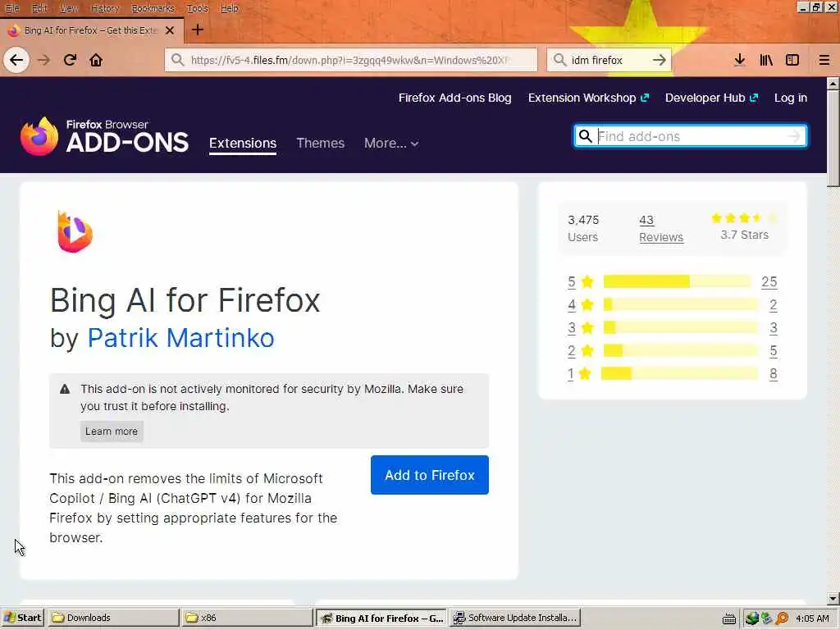Click the Firefox Add-ons logo
The image size is (840, 630).
(104, 136)
